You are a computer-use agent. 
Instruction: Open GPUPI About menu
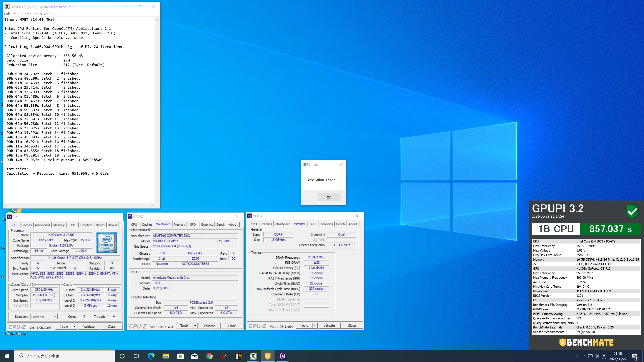(x=49, y=14)
